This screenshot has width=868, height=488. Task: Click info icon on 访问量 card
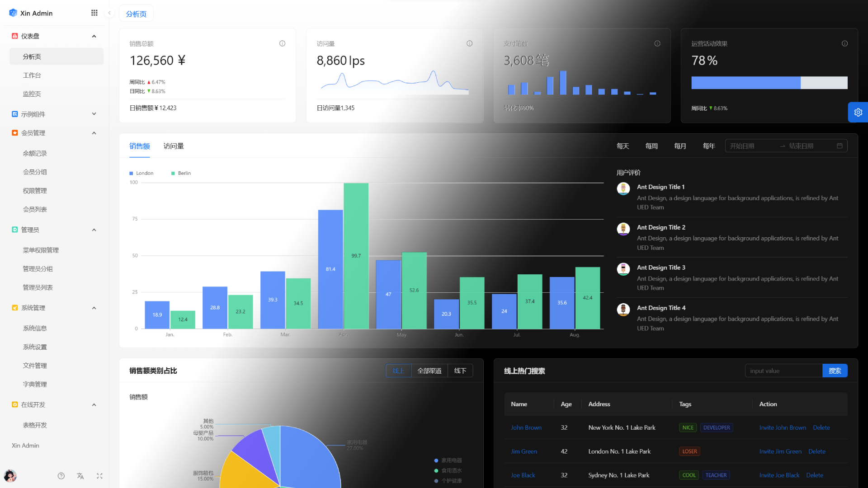[469, 43]
